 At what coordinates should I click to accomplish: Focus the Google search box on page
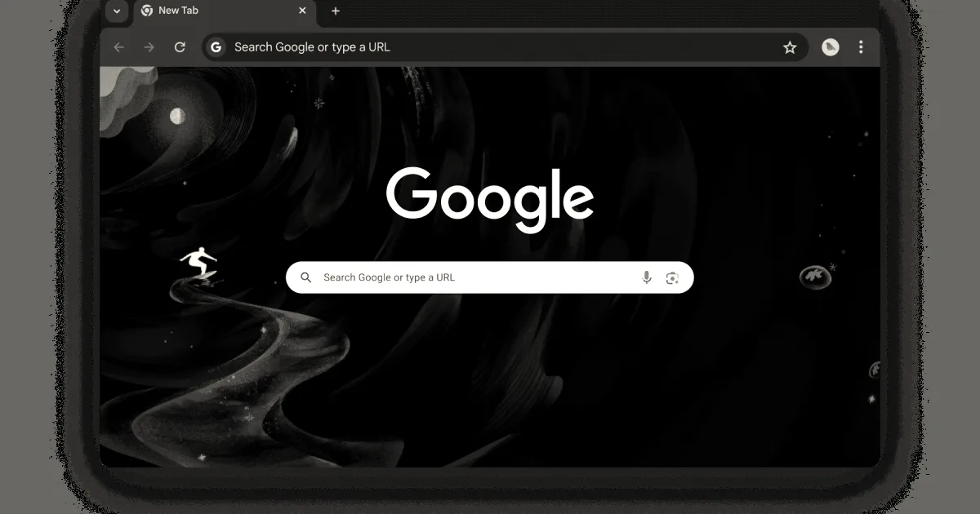click(x=490, y=277)
